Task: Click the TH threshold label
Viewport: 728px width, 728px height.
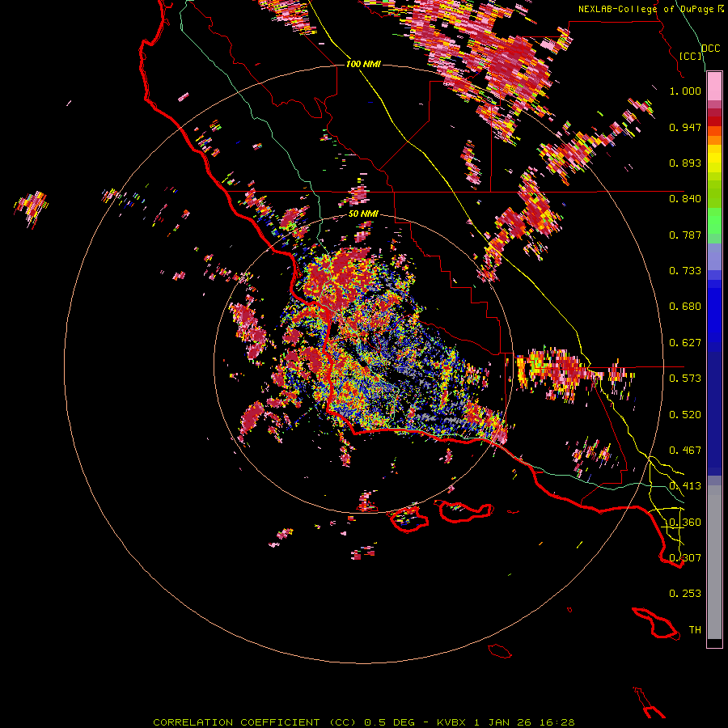Action: pos(695,630)
